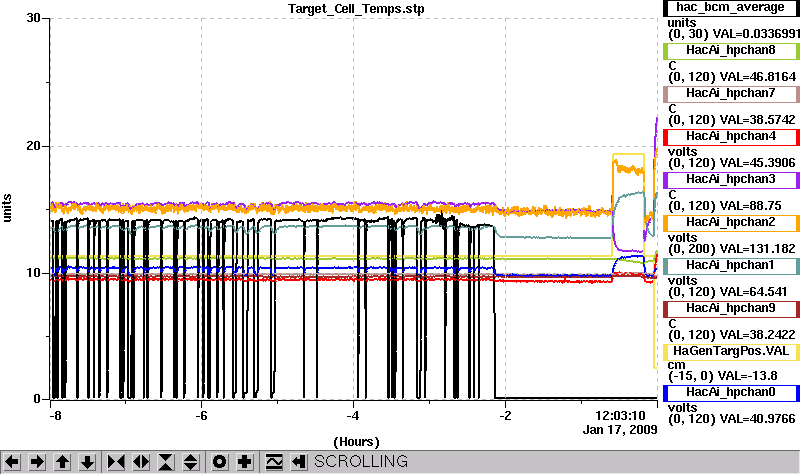Select the HacAi_hpchan2 legend entry
Viewport: 800px width, 474px height.
[731, 222]
